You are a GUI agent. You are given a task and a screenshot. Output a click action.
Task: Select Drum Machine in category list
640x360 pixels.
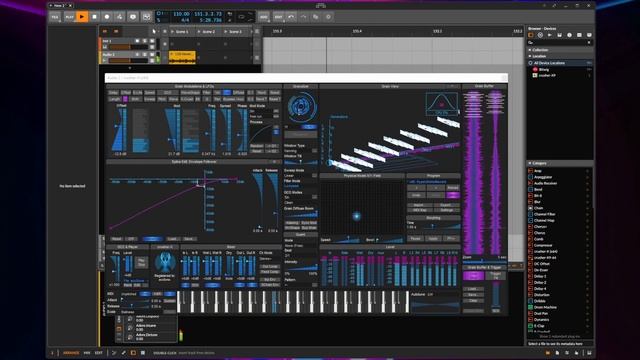(545, 307)
